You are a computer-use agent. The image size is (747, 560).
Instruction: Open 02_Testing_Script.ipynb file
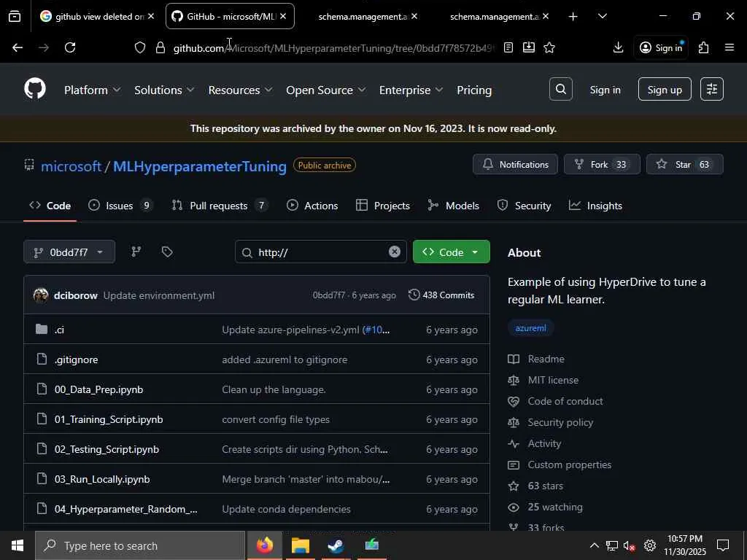pyautogui.click(x=107, y=449)
